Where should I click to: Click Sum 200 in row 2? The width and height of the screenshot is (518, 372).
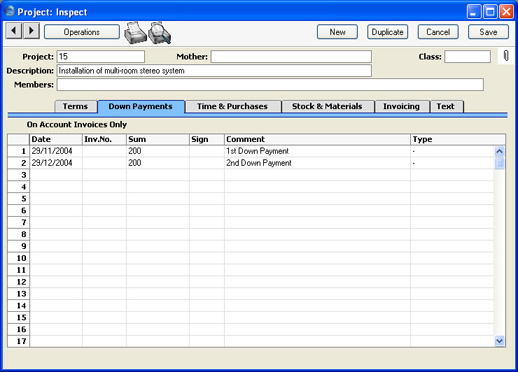click(135, 163)
